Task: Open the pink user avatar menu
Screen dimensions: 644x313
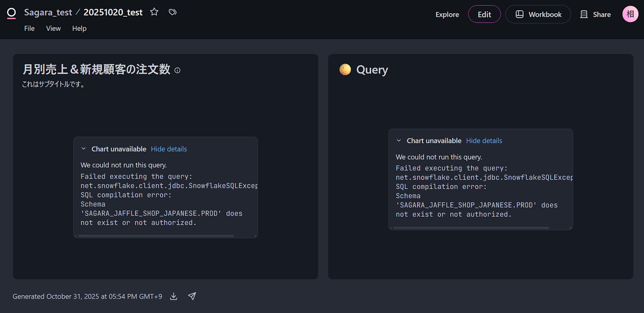Action: pyautogui.click(x=630, y=14)
